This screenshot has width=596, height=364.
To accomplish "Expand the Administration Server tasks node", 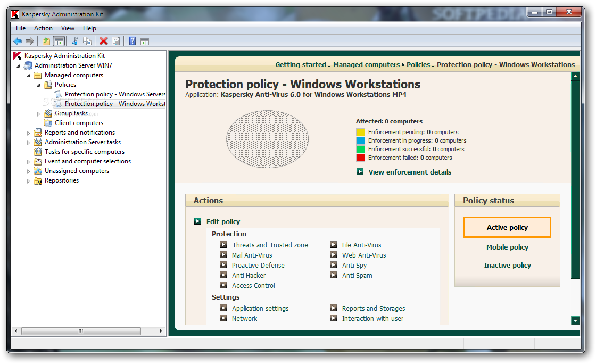I will pyautogui.click(x=28, y=143).
